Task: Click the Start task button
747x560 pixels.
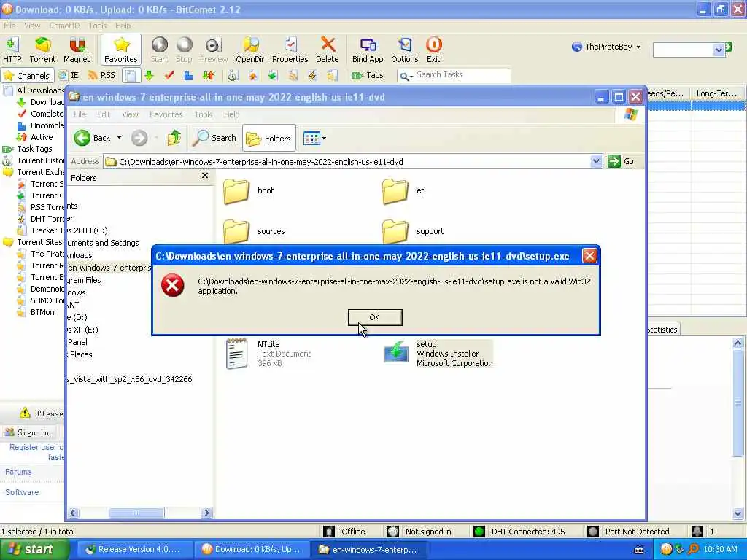Action: 159,50
